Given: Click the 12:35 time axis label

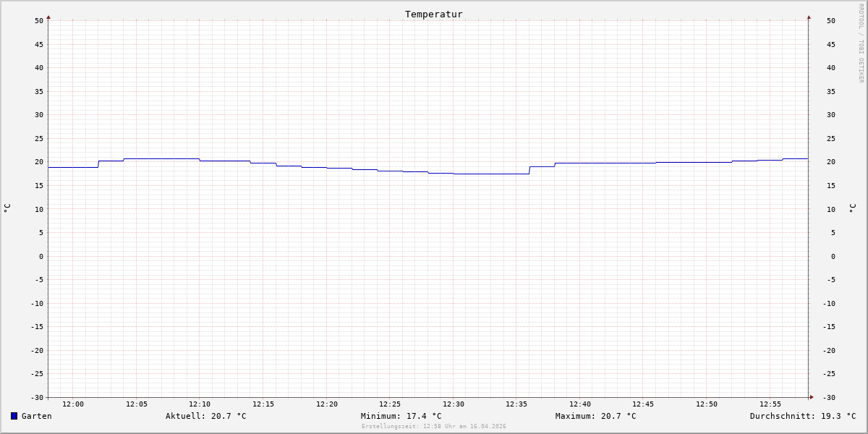Looking at the screenshot, I should (516, 404).
